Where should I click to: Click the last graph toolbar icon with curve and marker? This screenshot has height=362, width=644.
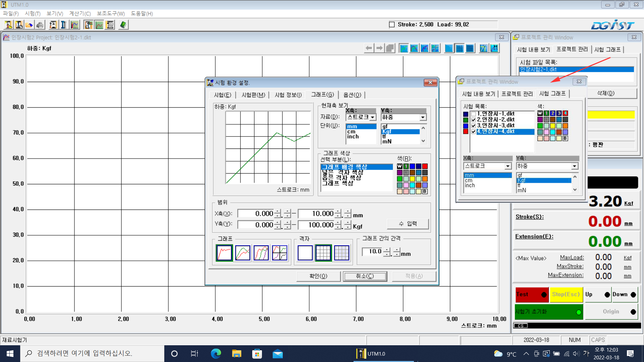pyautogui.click(x=494, y=48)
